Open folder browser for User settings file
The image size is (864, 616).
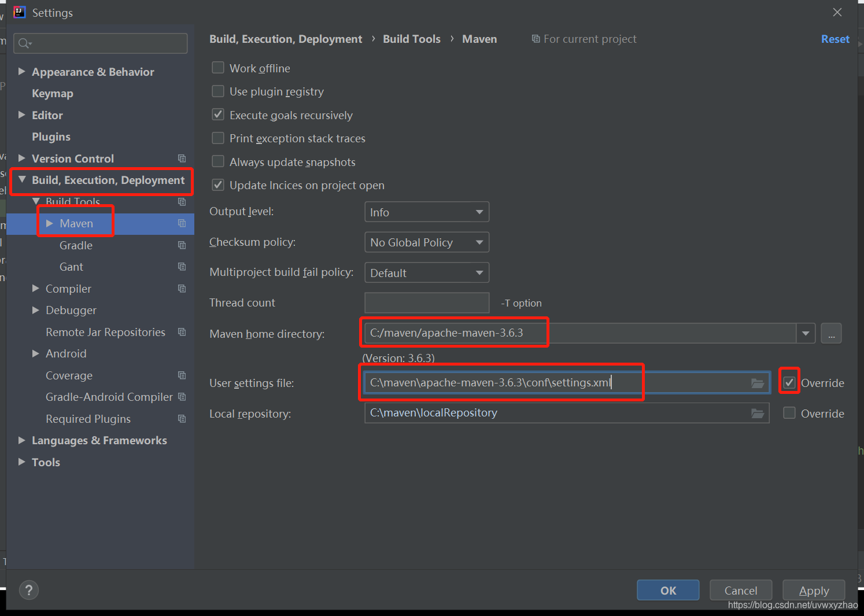point(757,383)
